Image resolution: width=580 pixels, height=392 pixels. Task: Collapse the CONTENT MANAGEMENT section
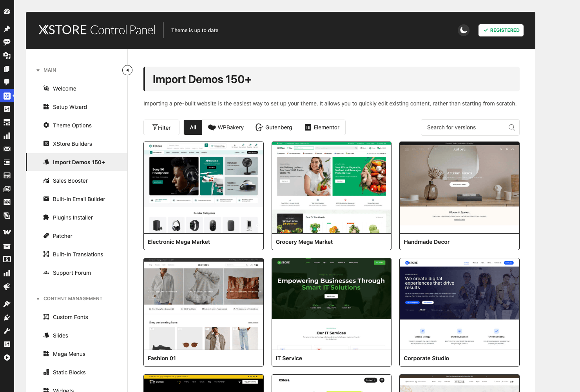[x=70, y=299]
